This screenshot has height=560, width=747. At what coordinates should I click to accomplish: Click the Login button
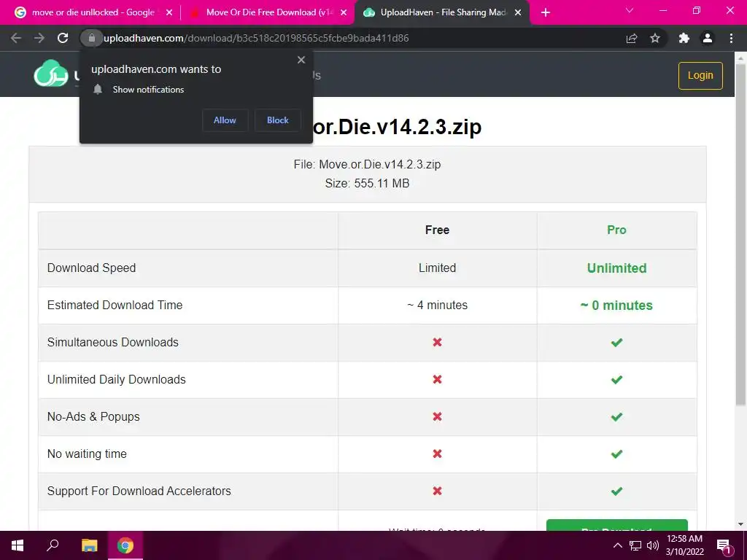pos(700,75)
